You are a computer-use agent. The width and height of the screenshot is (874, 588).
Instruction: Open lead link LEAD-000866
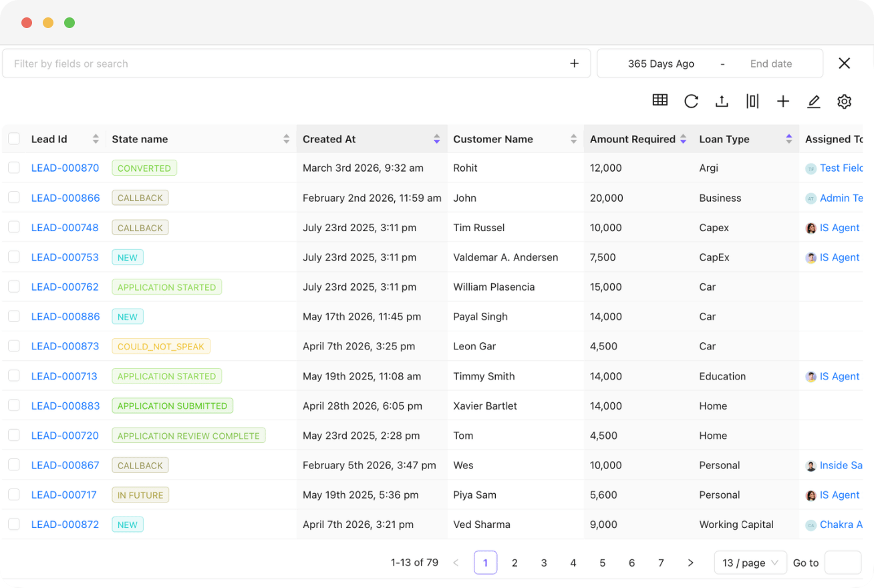coord(65,198)
